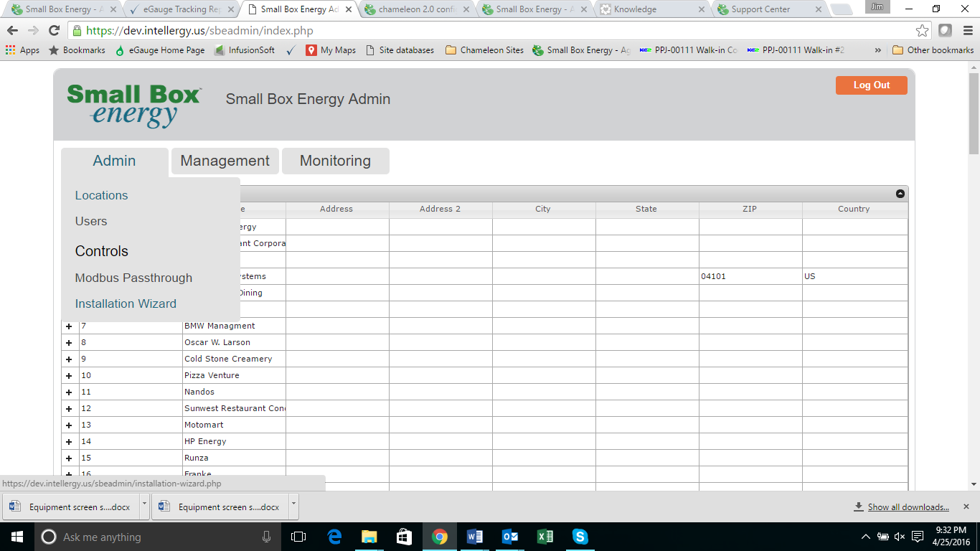Viewport: 980px width, 551px height.
Task: Open the volume control in system tray
Action: (x=900, y=537)
